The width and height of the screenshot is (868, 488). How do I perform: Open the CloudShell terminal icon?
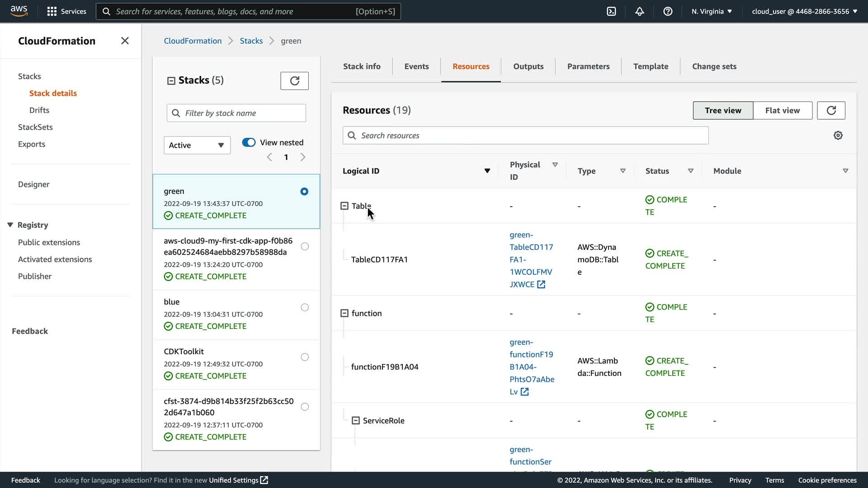(611, 11)
